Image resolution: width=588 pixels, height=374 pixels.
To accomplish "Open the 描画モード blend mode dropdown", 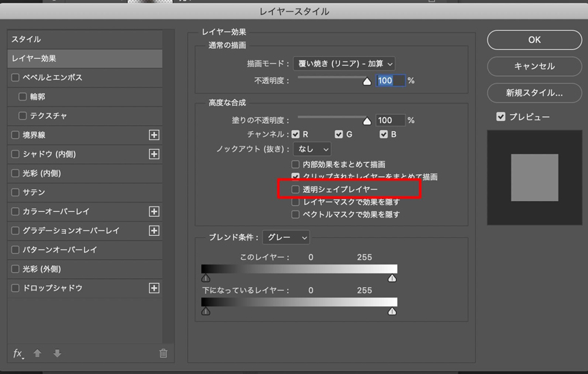I will (x=344, y=64).
